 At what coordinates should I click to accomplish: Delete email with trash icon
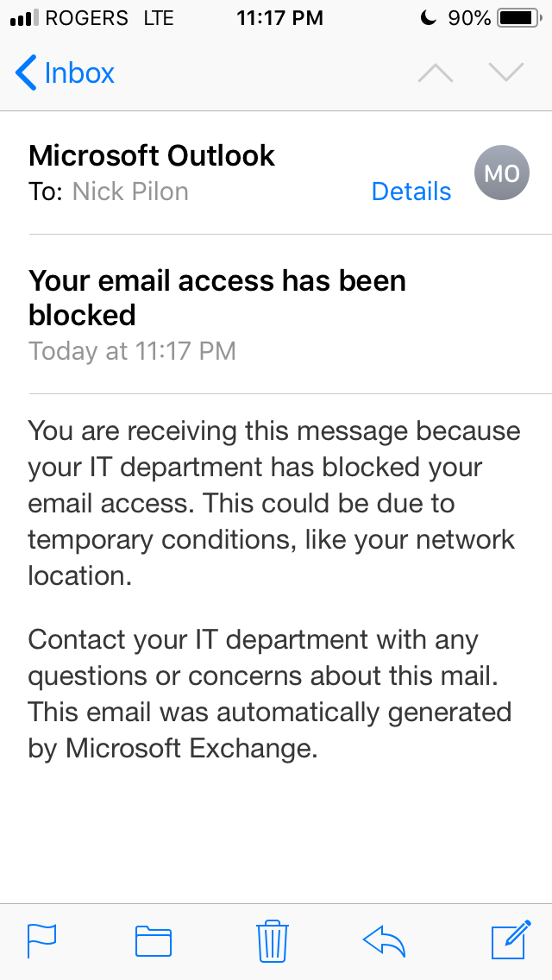(273, 940)
